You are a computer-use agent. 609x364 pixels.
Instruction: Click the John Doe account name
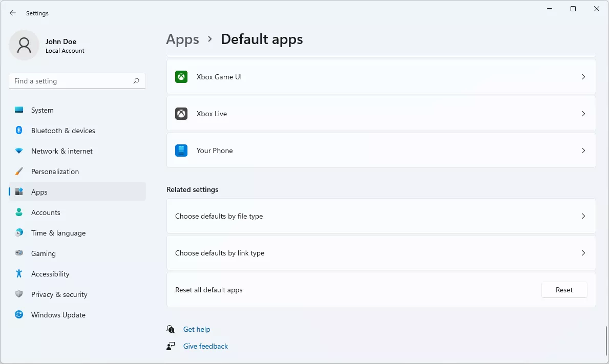pyautogui.click(x=60, y=41)
